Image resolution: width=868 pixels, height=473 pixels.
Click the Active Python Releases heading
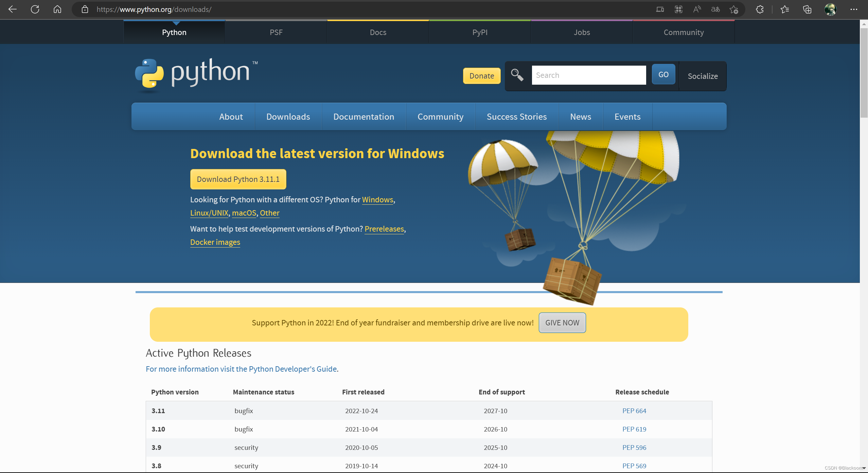(198, 353)
